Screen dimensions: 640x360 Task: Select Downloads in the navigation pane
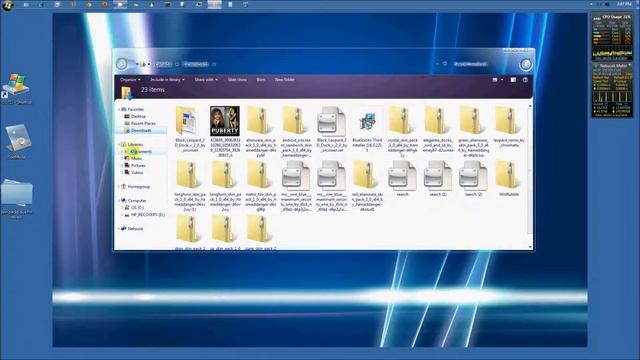pos(141,131)
